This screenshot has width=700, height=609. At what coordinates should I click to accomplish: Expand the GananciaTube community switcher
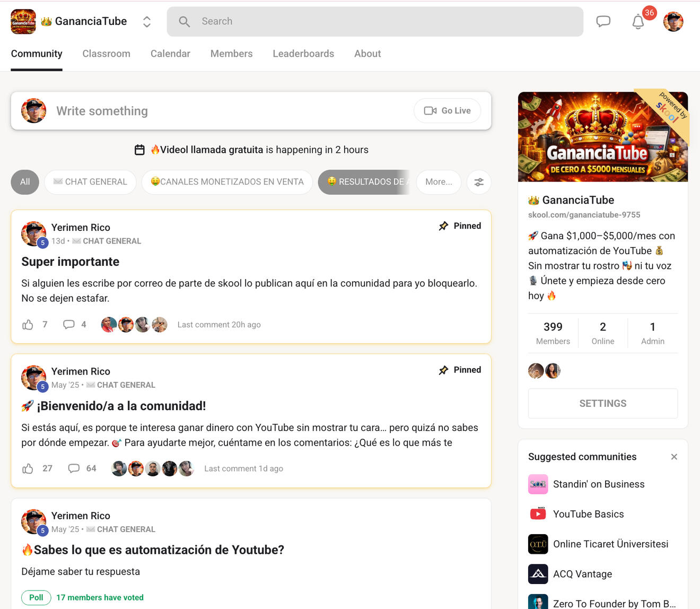(147, 22)
